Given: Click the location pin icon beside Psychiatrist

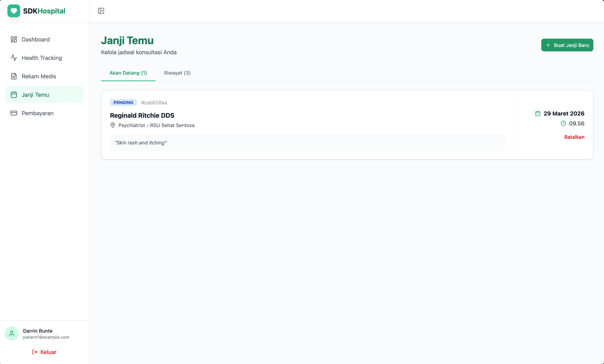Looking at the screenshot, I should click(113, 125).
